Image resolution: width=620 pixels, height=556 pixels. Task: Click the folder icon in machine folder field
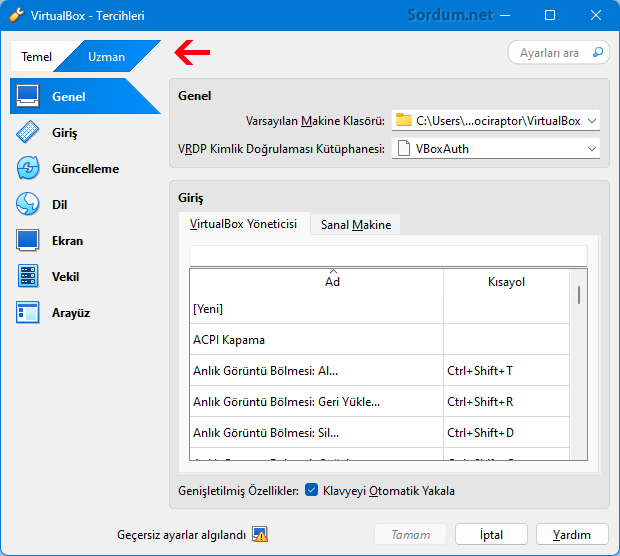click(x=403, y=120)
